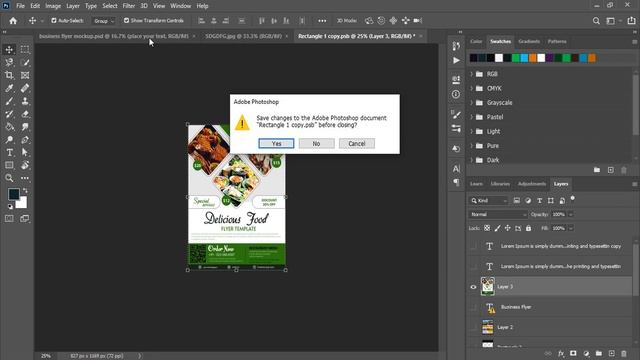Image resolution: width=640 pixels, height=360 pixels.
Task: Open the Normal blend mode dropdown
Action: 498,214
